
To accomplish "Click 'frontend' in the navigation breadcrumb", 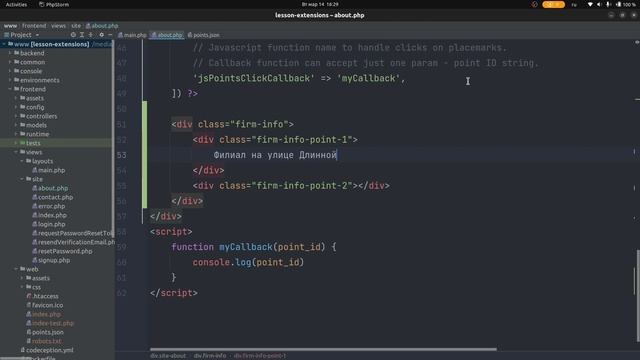I will [x=34, y=26].
